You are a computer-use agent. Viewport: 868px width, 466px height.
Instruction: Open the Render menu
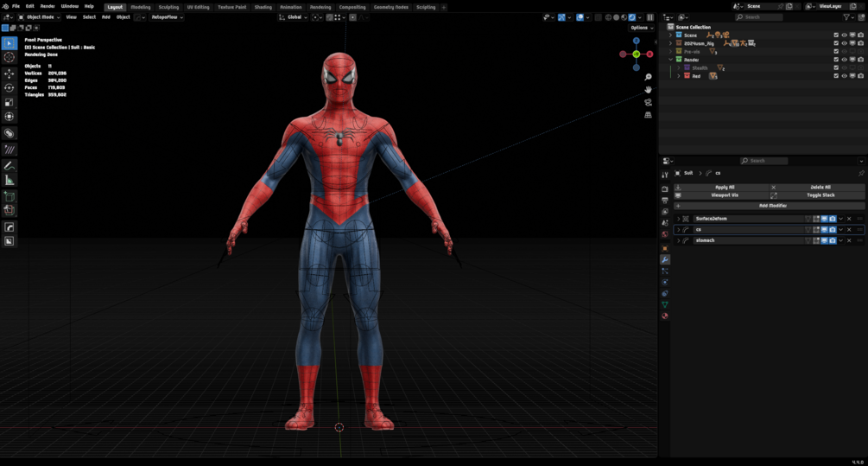point(48,6)
